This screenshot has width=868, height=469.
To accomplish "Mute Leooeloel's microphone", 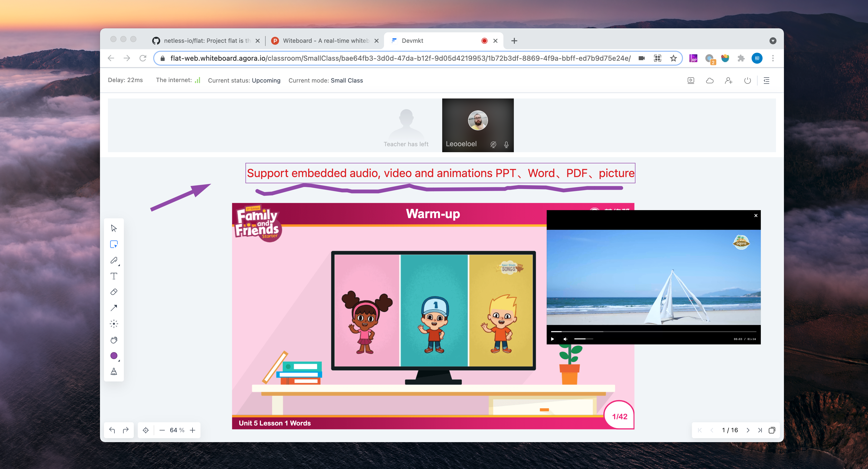I will click(506, 144).
